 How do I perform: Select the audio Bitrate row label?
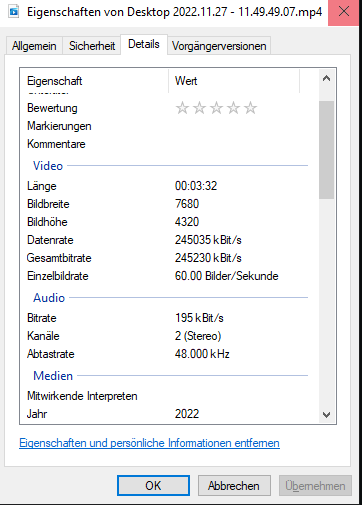pyautogui.click(x=42, y=318)
